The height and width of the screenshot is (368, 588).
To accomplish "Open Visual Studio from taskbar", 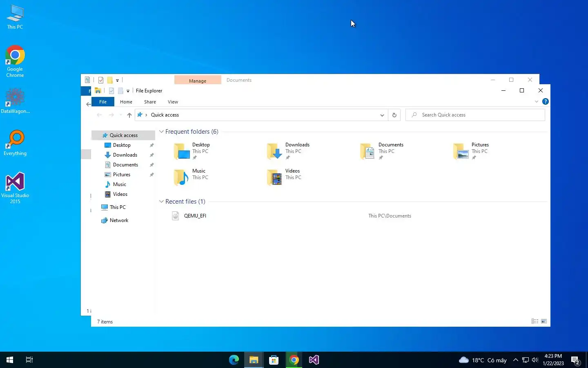I will pyautogui.click(x=314, y=360).
